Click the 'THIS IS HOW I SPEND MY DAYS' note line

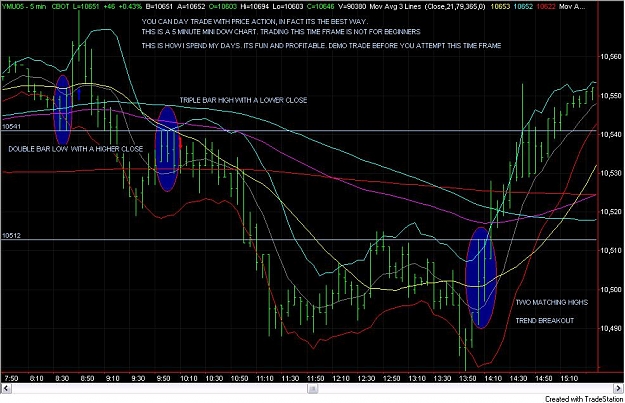tap(321, 46)
